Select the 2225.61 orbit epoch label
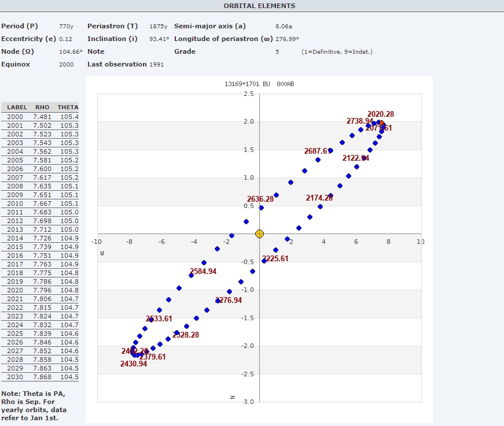This screenshot has height=426, width=504. [275, 258]
